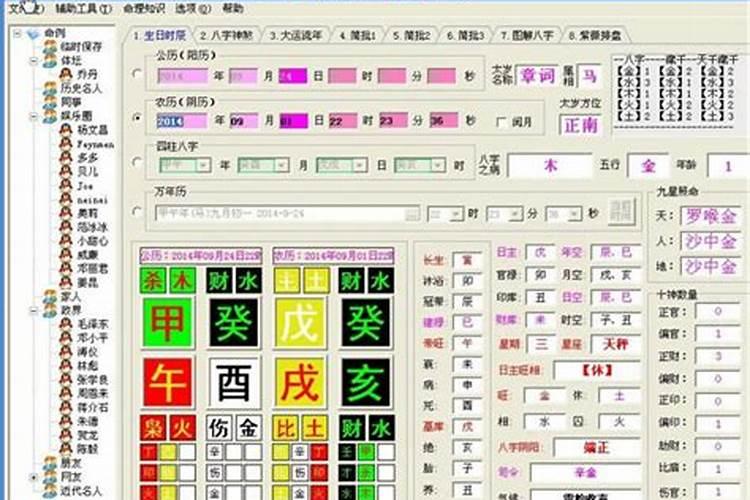Click the person icon beside 范冰冰
This screenshot has width=750, height=500.
[66, 226]
